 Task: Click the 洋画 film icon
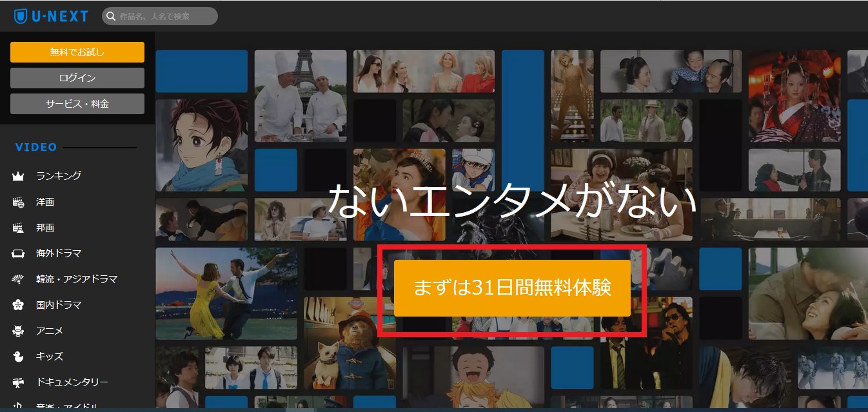click(x=18, y=202)
